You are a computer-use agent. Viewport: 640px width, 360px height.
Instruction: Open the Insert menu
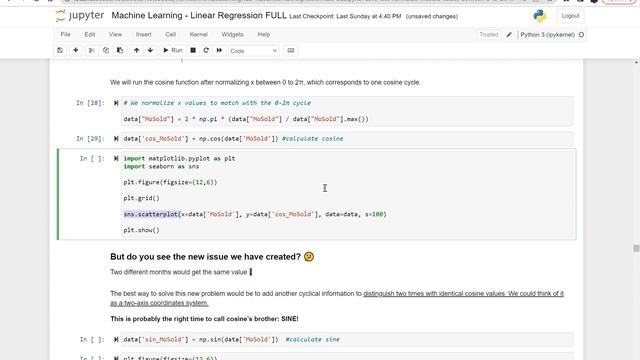[x=144, y=35]
